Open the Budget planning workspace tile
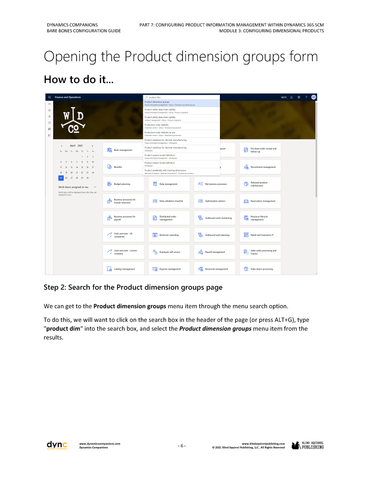Screen dimensions: 371x480 pyautogui.click(x=123, y=184)
